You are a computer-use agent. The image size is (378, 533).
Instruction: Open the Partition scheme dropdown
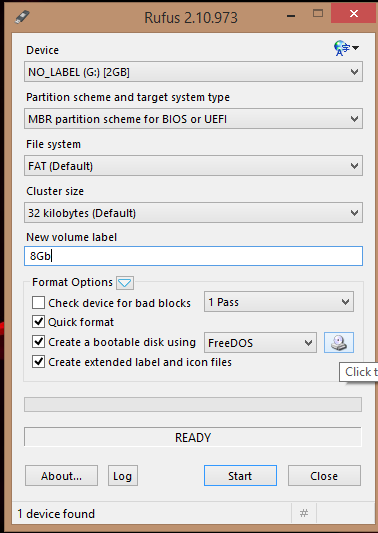coord(193,119)
